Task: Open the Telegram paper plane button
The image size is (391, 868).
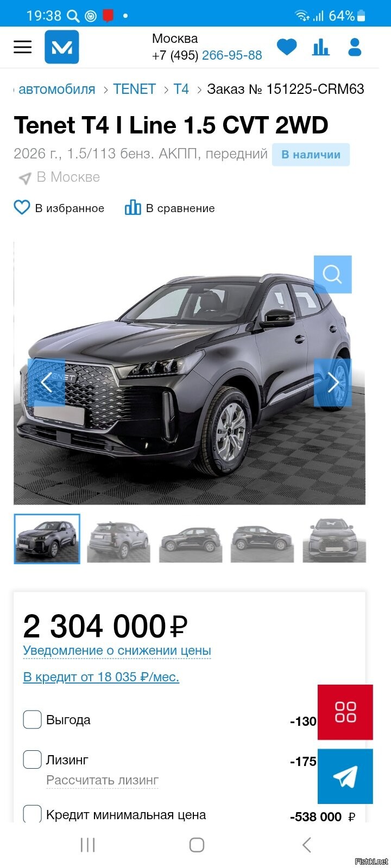Action: pos(345,776)
